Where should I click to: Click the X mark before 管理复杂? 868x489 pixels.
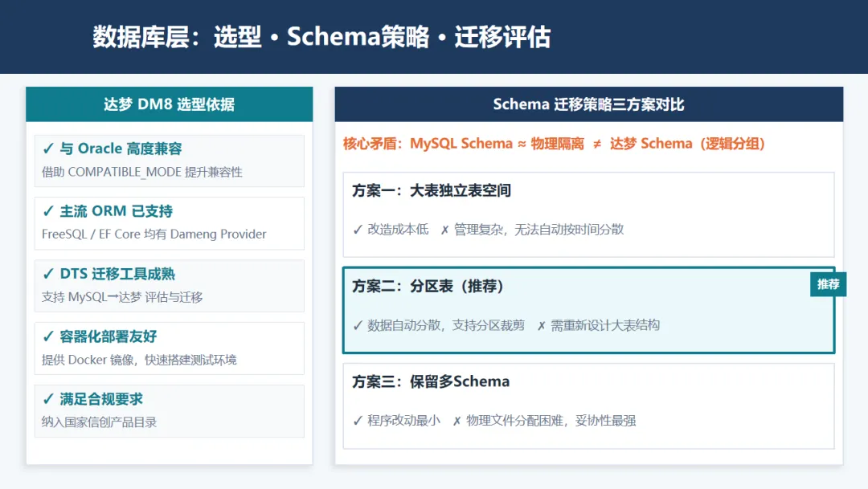tap(444, 230)
